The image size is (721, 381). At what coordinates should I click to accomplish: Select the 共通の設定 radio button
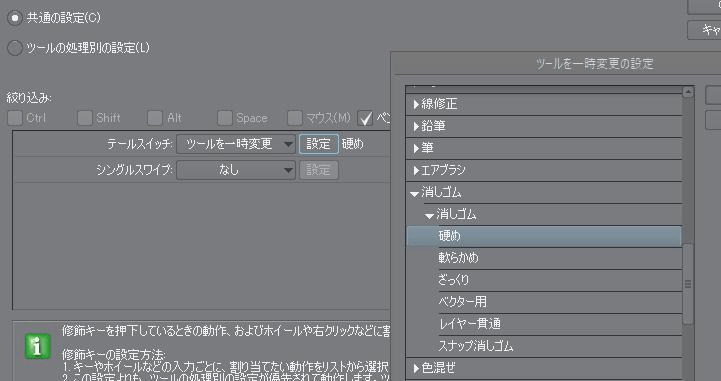click(x=15, y=18)
